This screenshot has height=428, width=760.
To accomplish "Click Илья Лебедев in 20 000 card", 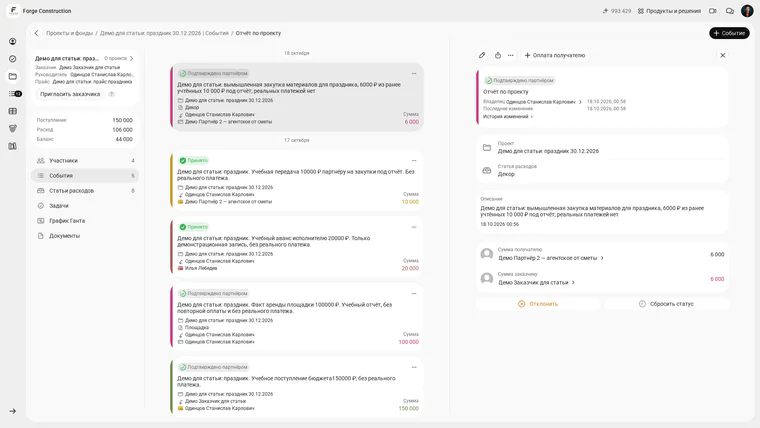I will click(x=201, y=268).
